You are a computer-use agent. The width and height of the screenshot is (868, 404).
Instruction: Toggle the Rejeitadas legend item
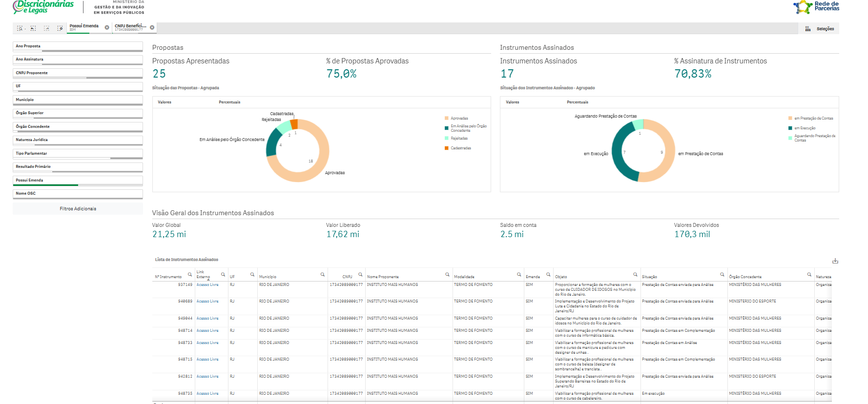[x=459, y=138]
